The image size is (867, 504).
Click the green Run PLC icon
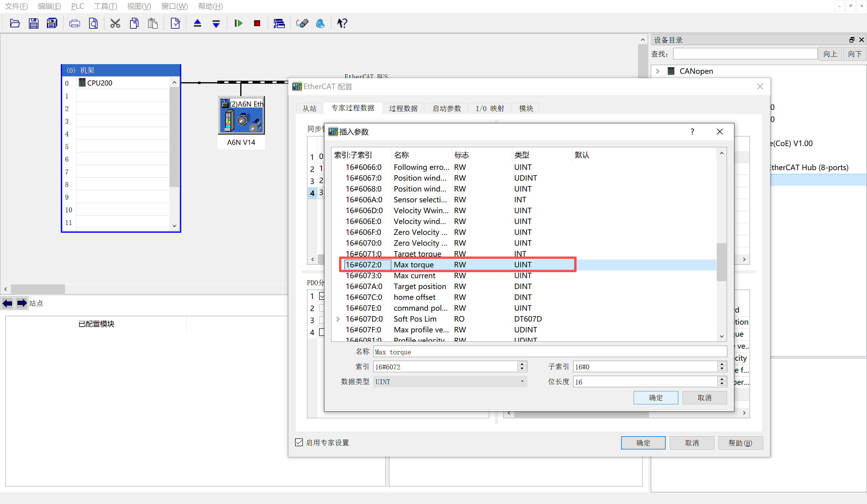pos(238,23)
